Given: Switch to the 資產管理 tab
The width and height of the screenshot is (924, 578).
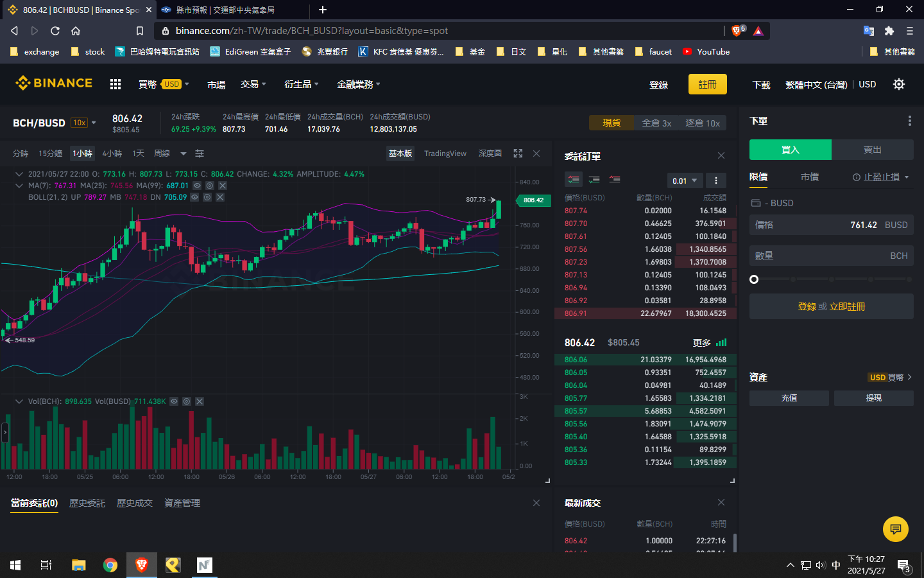Looking at the screenshot, I should point(182,503).
